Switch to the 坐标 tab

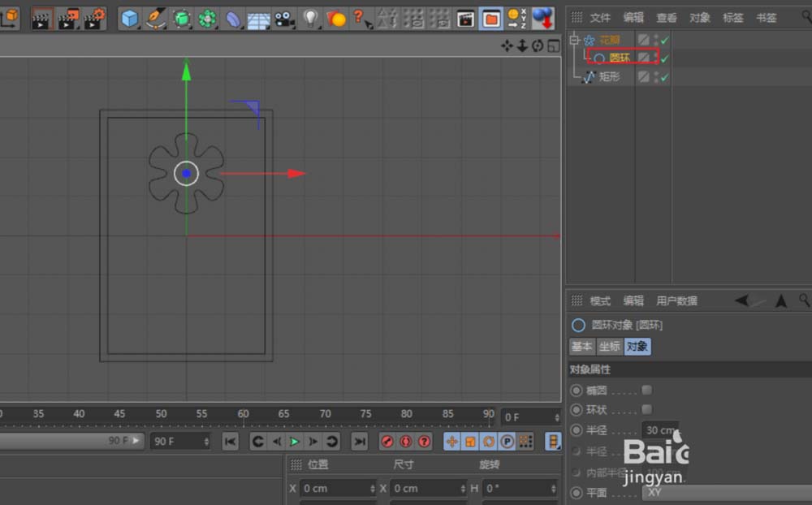tap(609, 347)
